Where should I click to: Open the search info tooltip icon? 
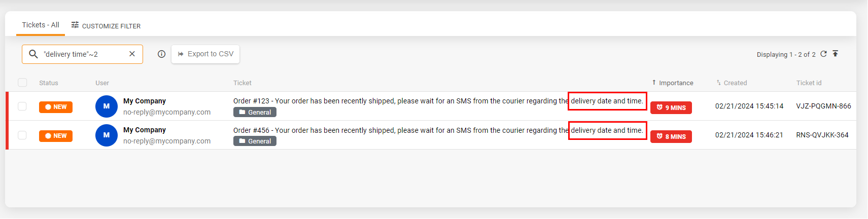point(161,54)
